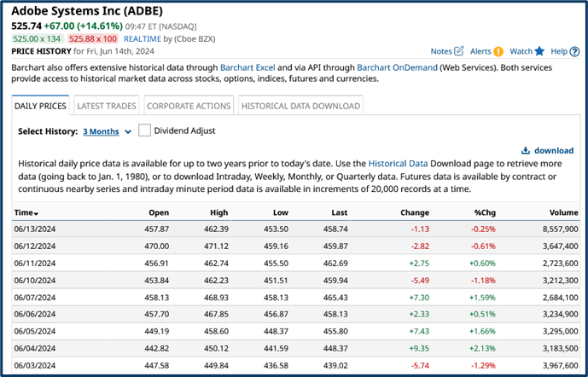588x377 pixels.
Task: Open the Barchart OnDemand link
Action: pos(396,67)
